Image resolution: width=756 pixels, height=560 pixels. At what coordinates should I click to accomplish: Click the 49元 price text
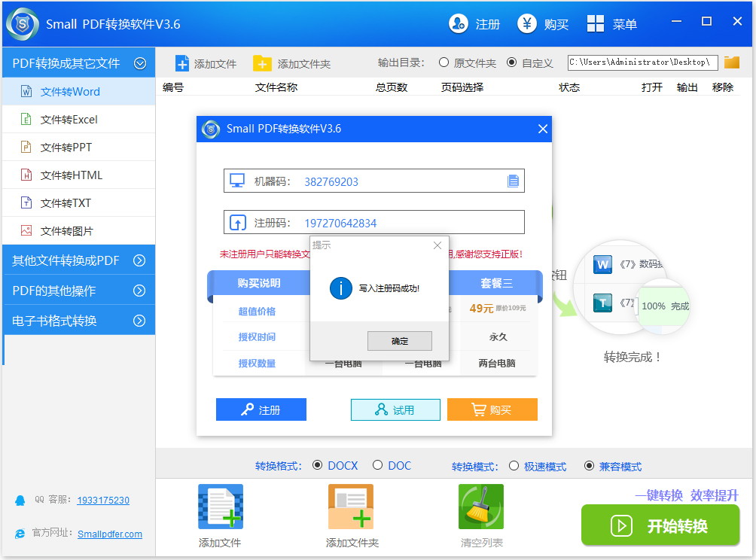tap(481, 308)
